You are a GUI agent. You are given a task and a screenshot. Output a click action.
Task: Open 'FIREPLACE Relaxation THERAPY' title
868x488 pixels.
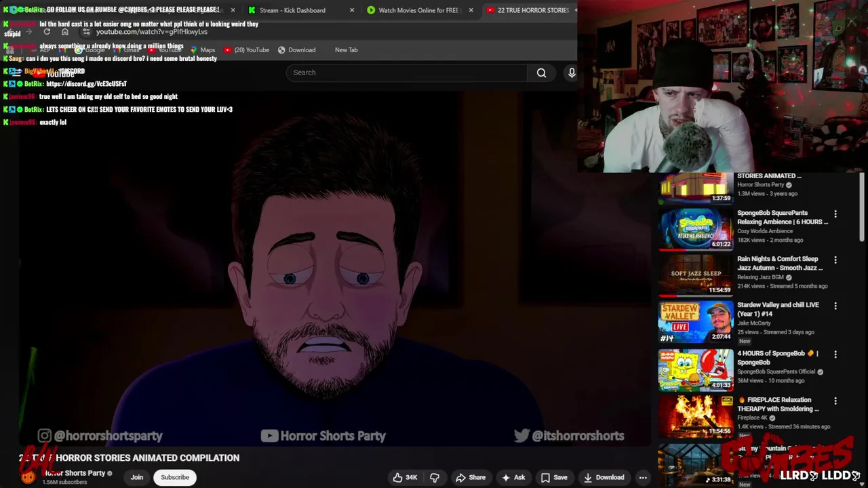pos(778,404)
